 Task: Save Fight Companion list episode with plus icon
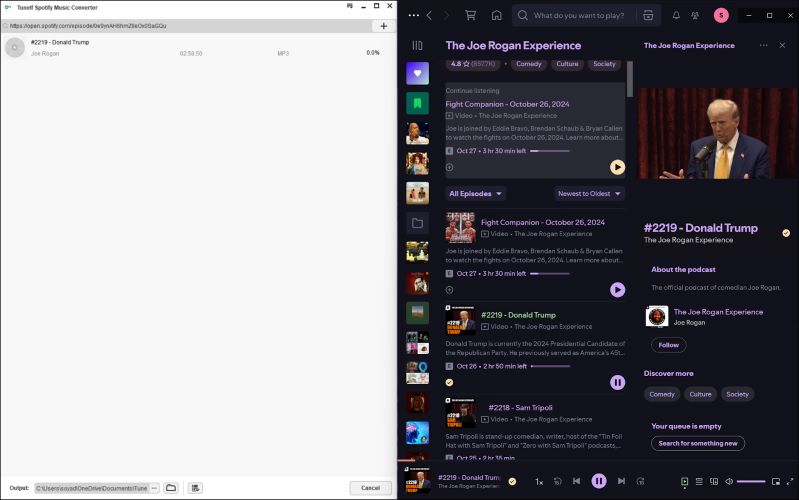click(449, 290)
